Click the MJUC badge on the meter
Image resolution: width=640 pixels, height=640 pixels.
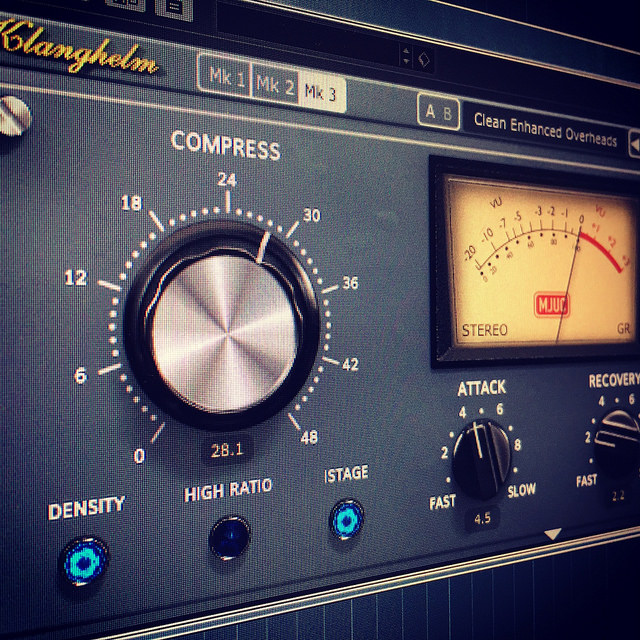pyautogui.click(x=552, y=305)
